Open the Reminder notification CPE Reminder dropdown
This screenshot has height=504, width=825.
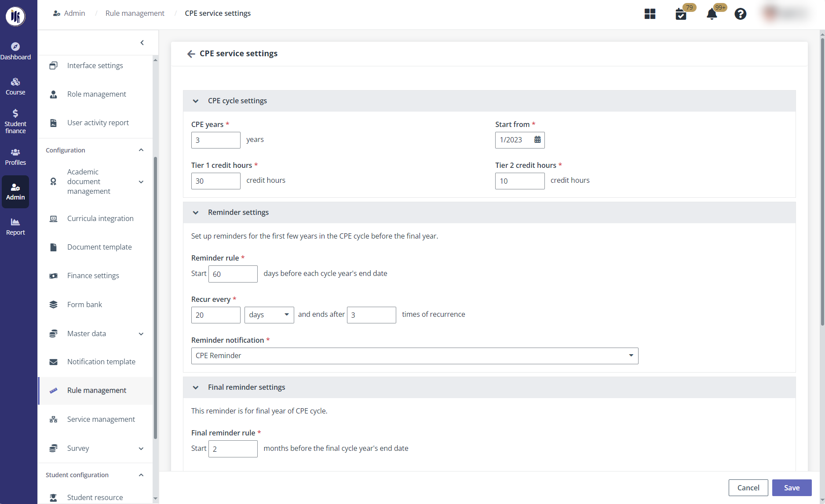pos(415,356)
